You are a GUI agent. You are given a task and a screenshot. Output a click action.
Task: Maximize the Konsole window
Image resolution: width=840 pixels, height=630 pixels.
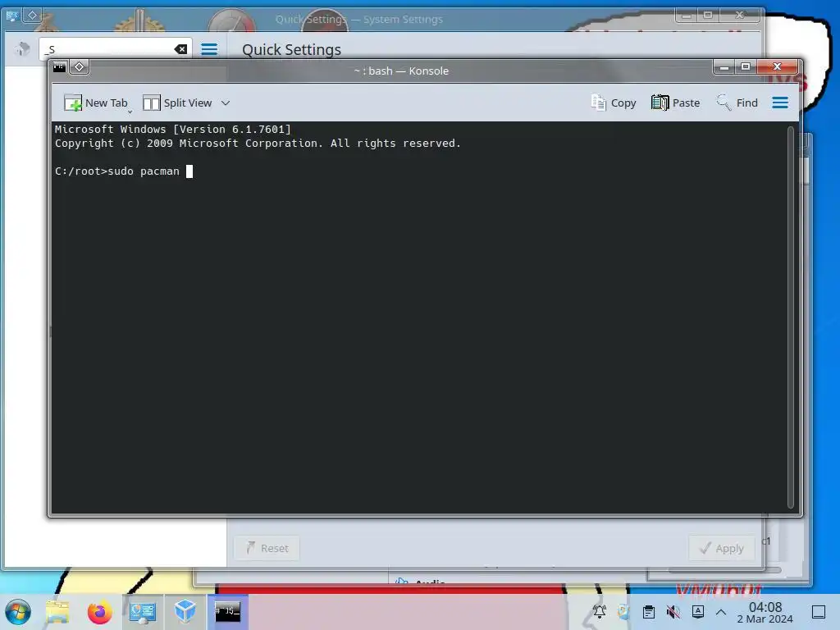[x=745, y=67]
